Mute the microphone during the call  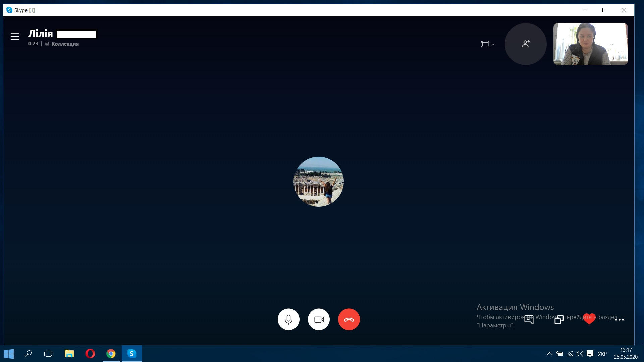pos(288,319)
